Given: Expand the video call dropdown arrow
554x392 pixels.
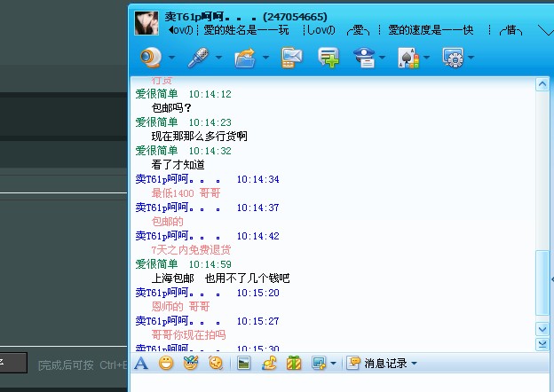Looking at the screenshot, I should point(171,59).
